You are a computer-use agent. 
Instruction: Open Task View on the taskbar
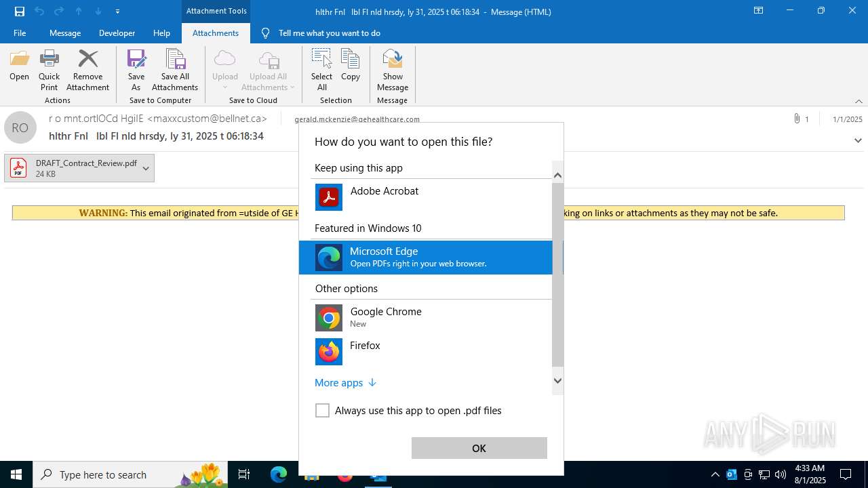coord(244,474)
